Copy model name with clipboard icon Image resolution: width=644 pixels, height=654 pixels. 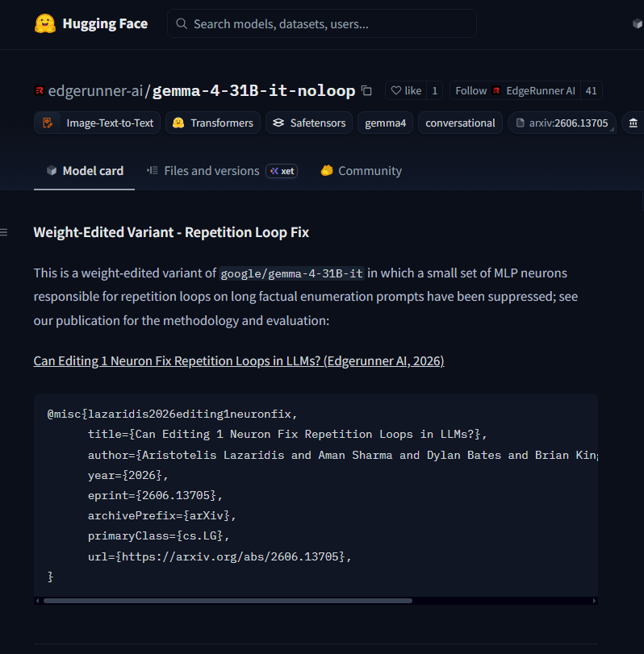pyautogui.click(x=366, y=90)
